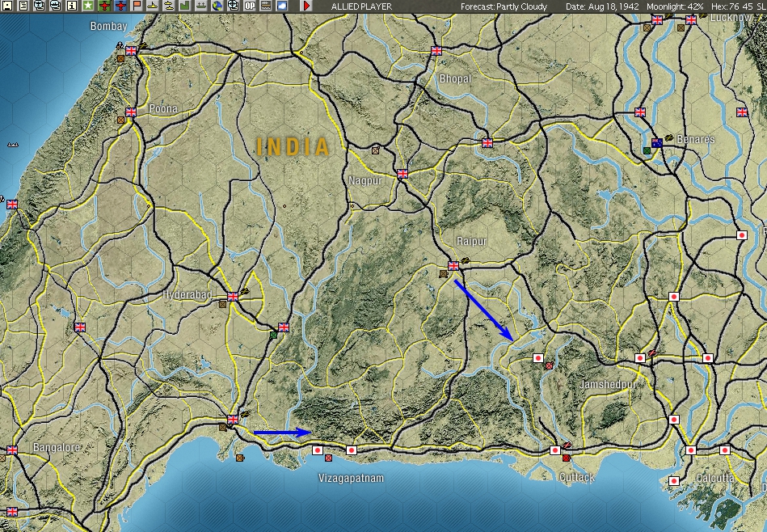Select the British base flag at Hyderabad
This screenshot has width=767, height=532.
(x=233, y=297)
